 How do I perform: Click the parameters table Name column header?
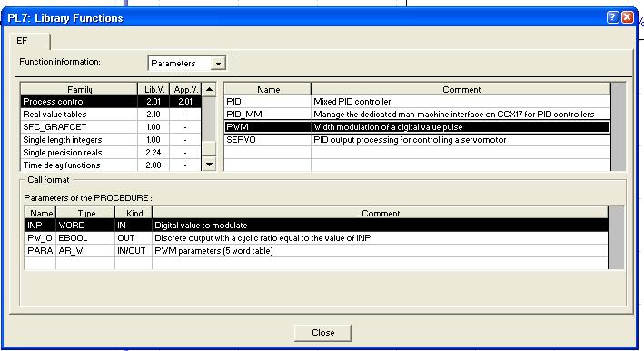point(41,213)
